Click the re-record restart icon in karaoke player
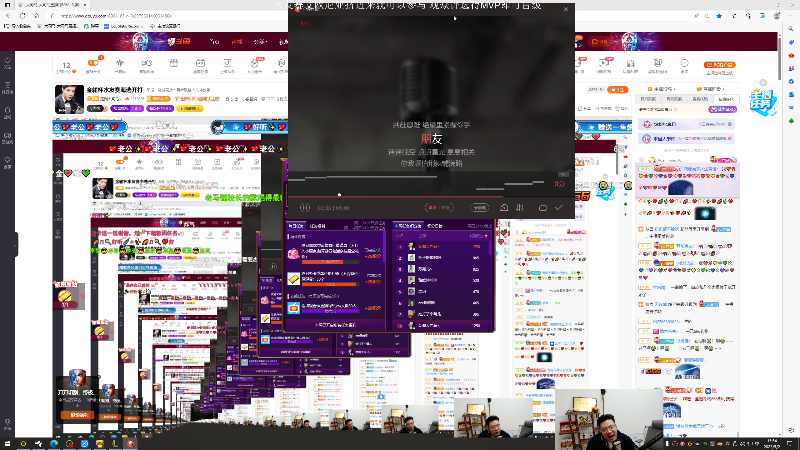Screen dimensions: 800x450 point(504,208)
